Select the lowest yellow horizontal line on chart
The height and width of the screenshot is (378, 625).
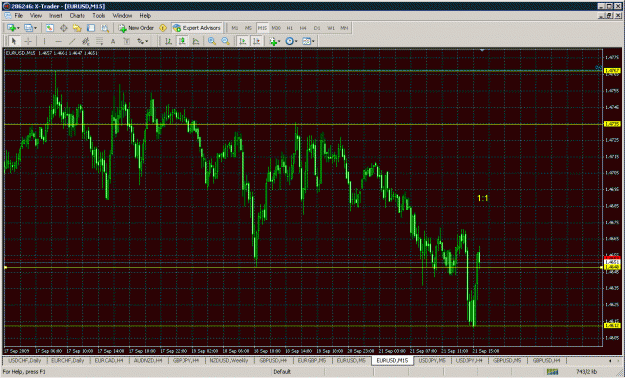point(303,326)
